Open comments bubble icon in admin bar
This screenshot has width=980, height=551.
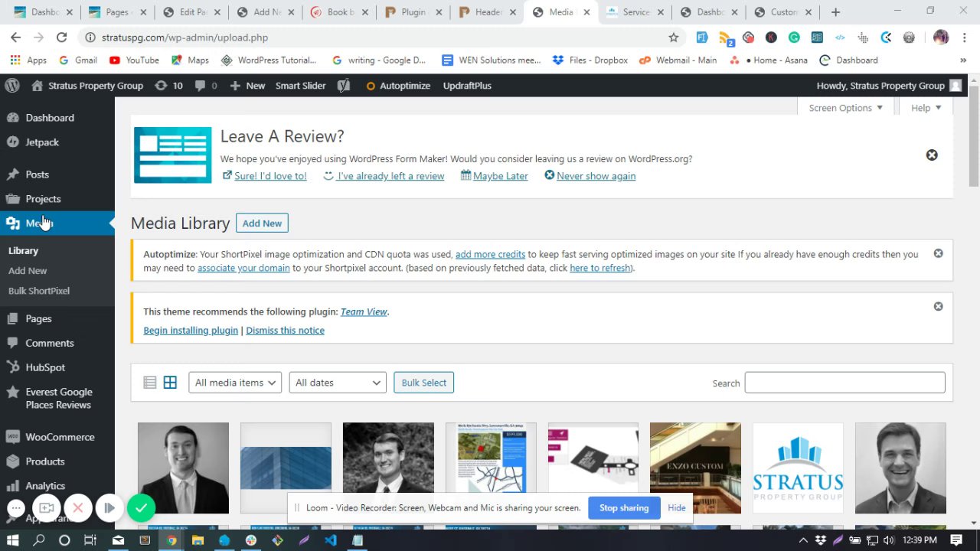[206, 86]
